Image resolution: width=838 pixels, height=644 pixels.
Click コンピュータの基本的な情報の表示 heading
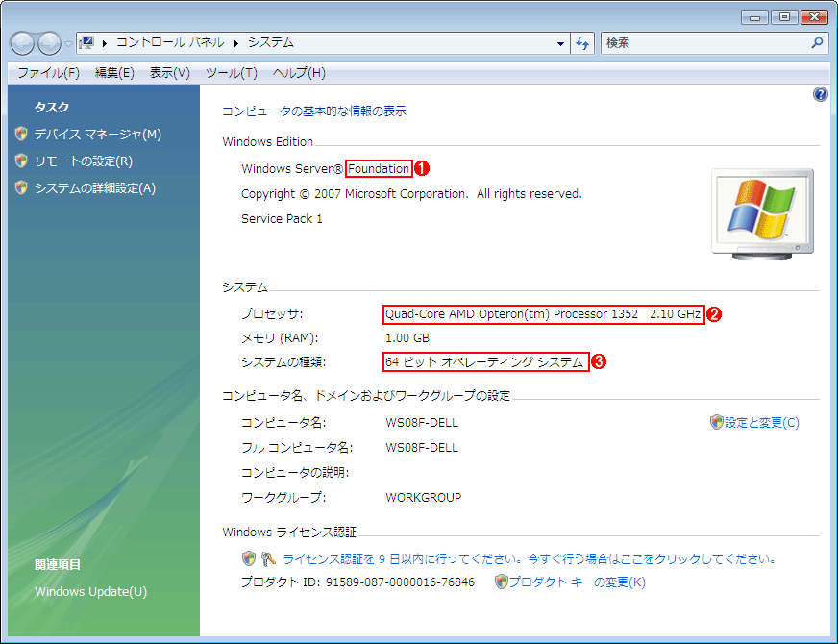314,111
